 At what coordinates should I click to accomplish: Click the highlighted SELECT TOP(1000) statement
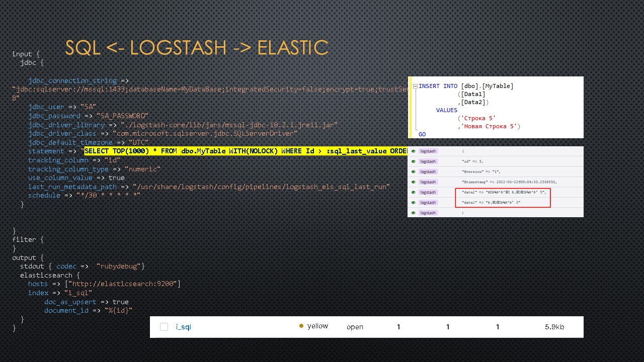click(x=246, y=151)
